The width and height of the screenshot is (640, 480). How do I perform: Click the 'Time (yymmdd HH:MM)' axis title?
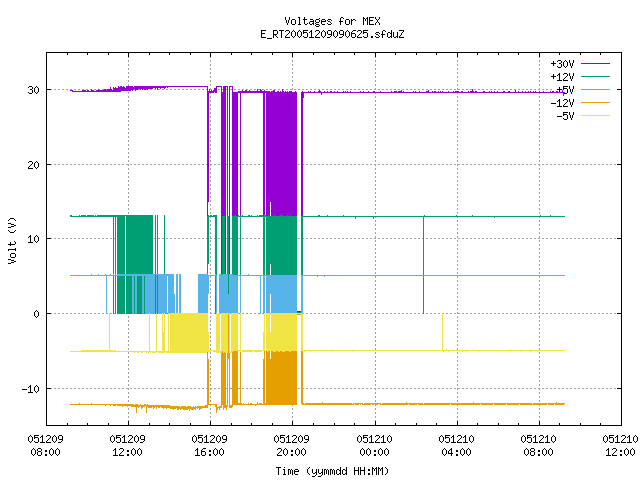coord(332,471)
